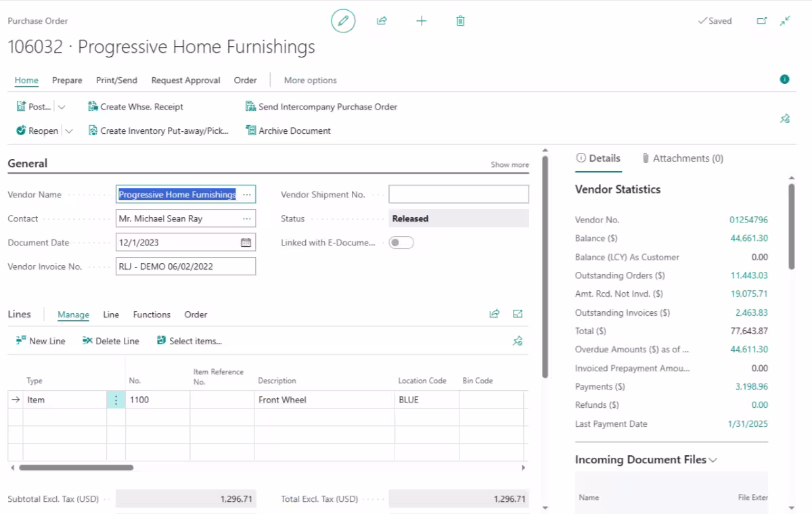Open the Post dropdown arrow
812x514 pixels.
(x=62, y=106)
